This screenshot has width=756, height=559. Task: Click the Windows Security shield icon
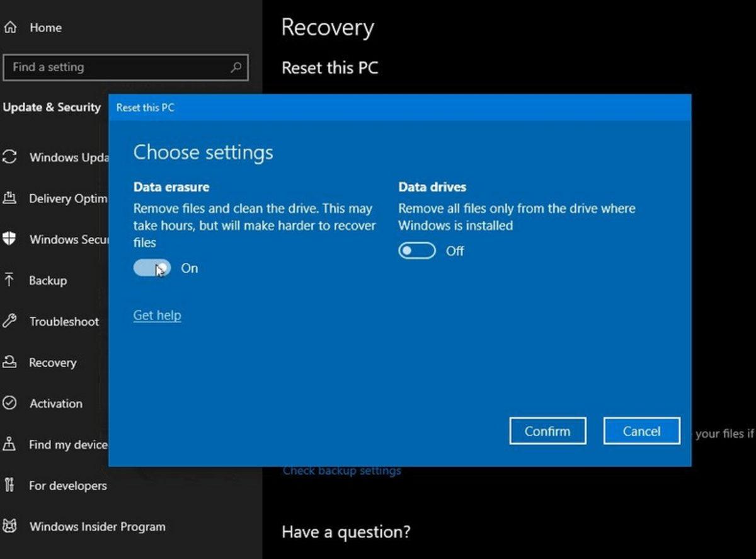pos(9,239)
